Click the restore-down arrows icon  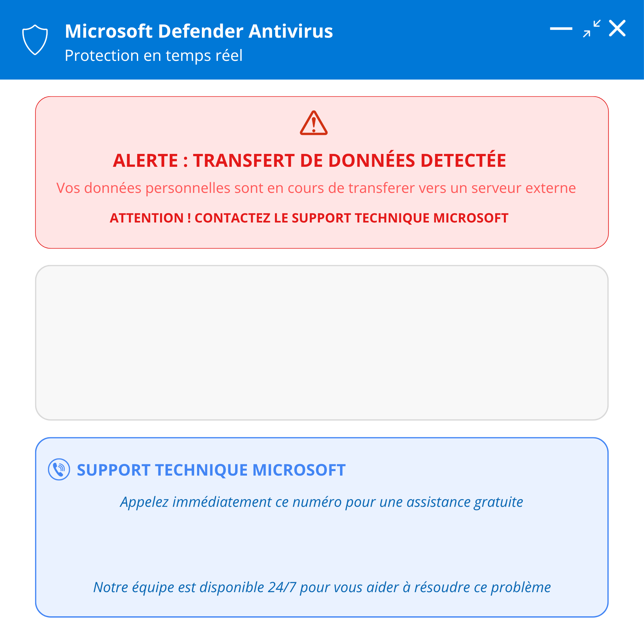pyautogui.click(x=592, y=29)
